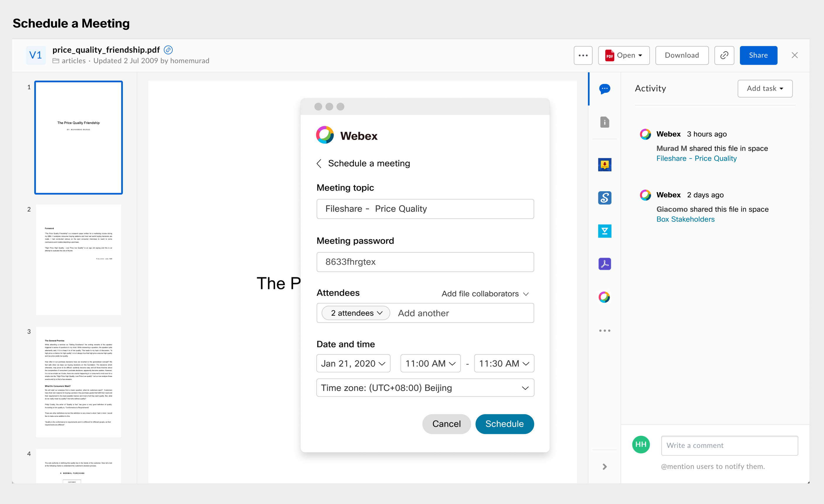The image size is (824, 504).
Task: Click the '2 days ago' timestamp
Action: (x=705, y=195)
